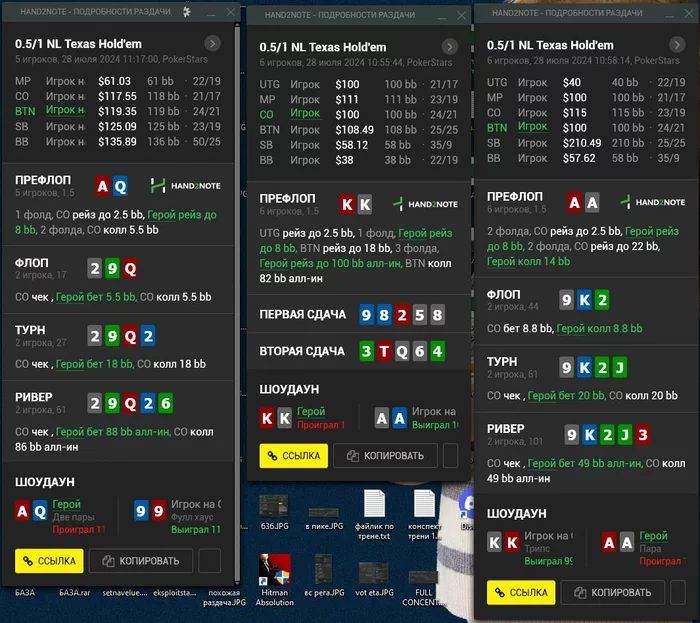Viewport: 700px width, 623px height.
Task: Click the '50/25' stat for BB in left window
Action: pyautogui.click(x=207, y=141)
